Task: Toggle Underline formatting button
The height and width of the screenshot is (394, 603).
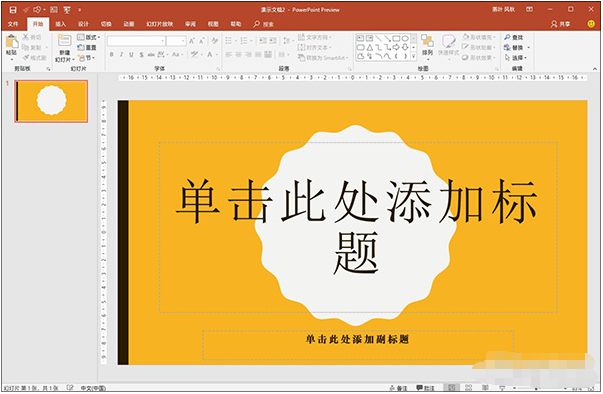Action: coord(131,55)
